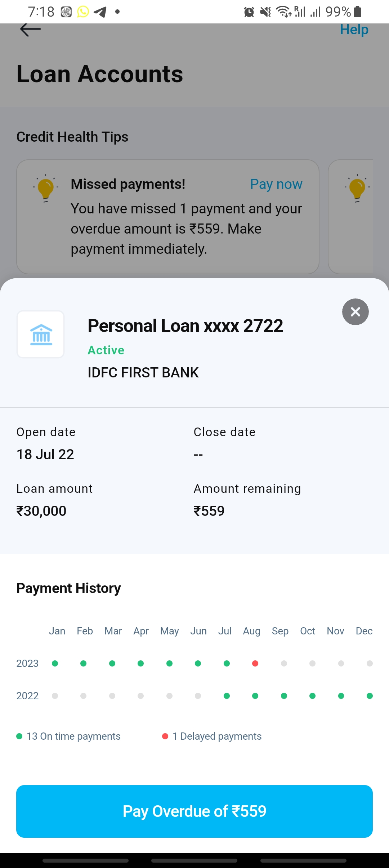
Task: Tap the Telegram notification icon in status bar
Action: (100, 12)
